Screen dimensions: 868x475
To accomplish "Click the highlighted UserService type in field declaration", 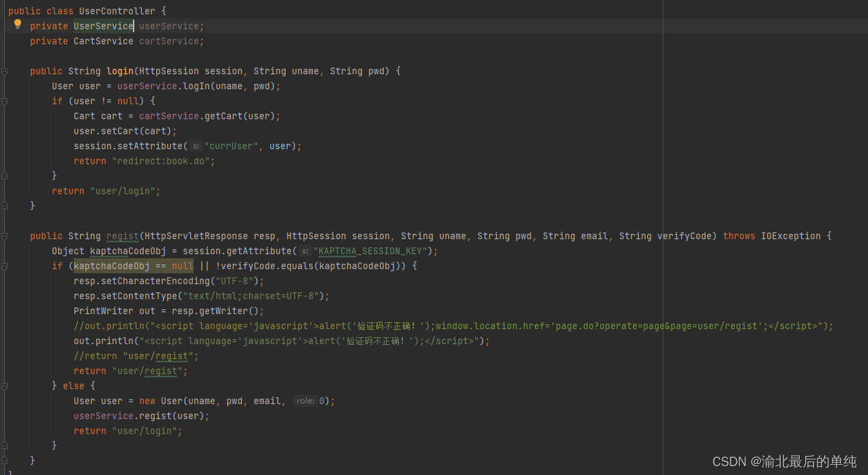I will pos(104,26).
